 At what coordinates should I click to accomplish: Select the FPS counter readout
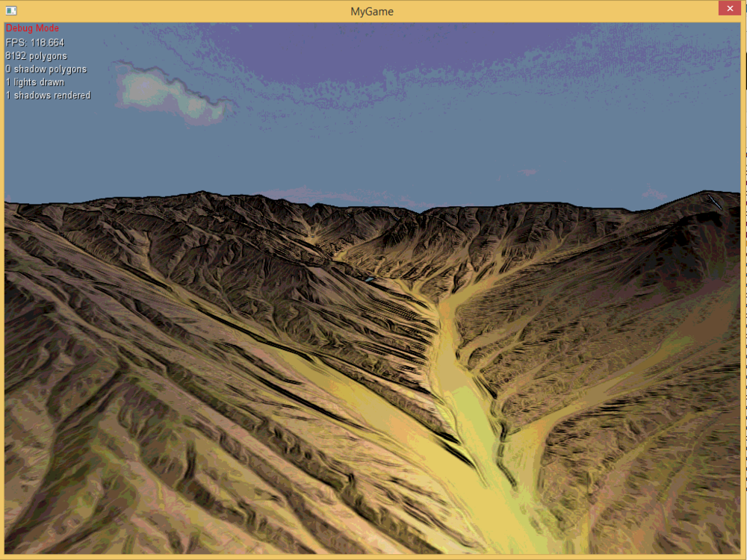tap(35, 43)
